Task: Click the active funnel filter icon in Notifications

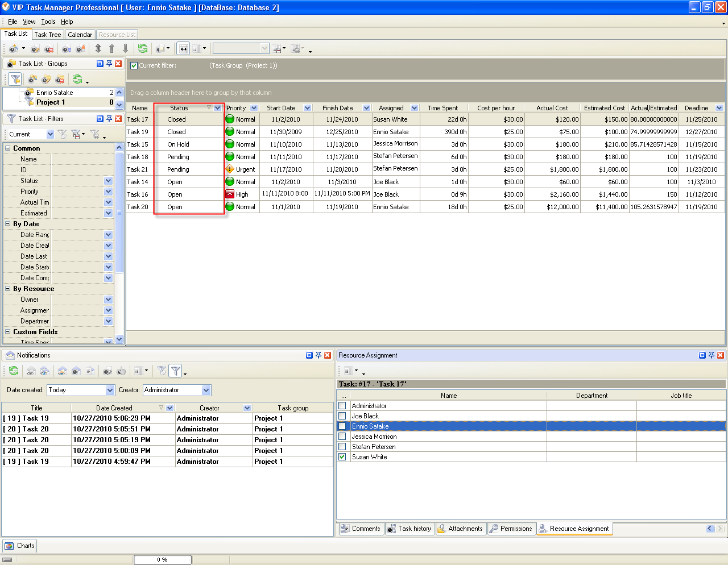Action: [175, 371]
